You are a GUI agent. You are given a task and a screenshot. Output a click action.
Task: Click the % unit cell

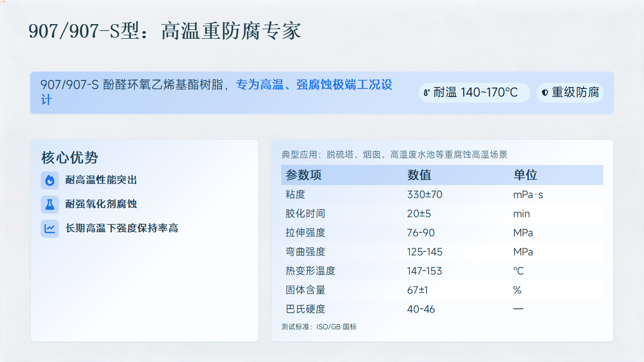517,290
